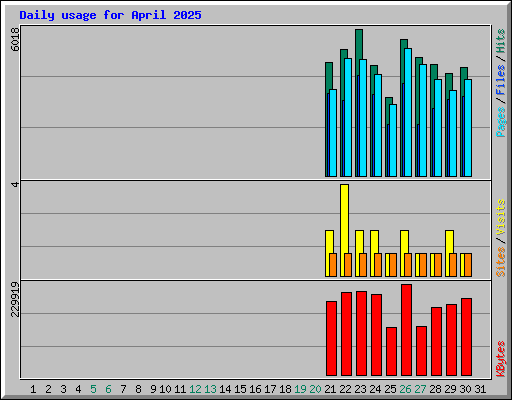Click the orange sites bar for day 28
The width and height of the screenshot is (512, 400).
point(438,265)
